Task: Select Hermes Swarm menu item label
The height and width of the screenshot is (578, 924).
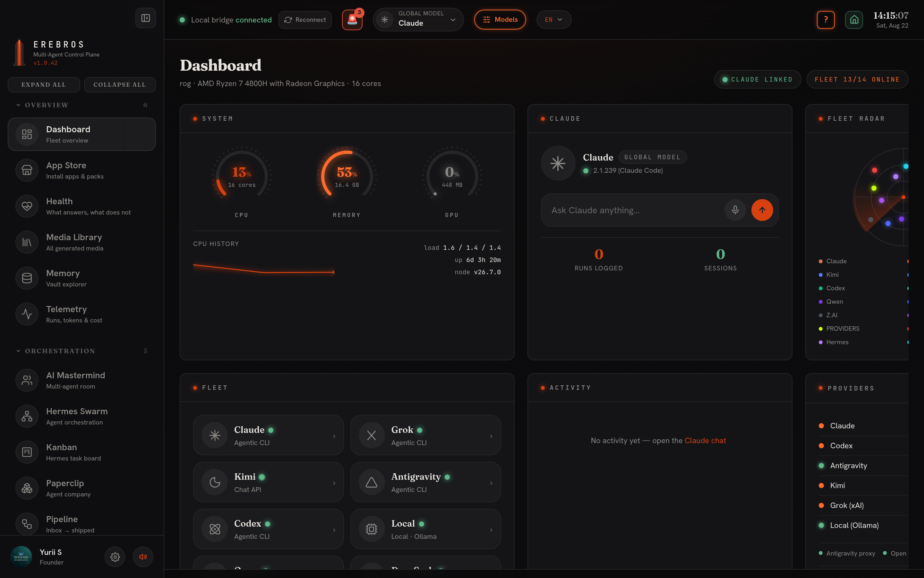Action: [x=77, y=411]
